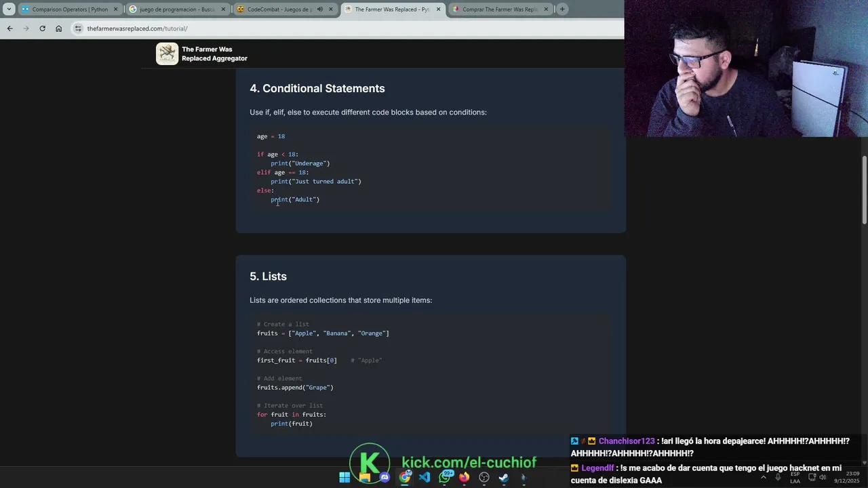Open OBS Studio from taskbar
Screen dimensions: 868x488
pos(484,477)
